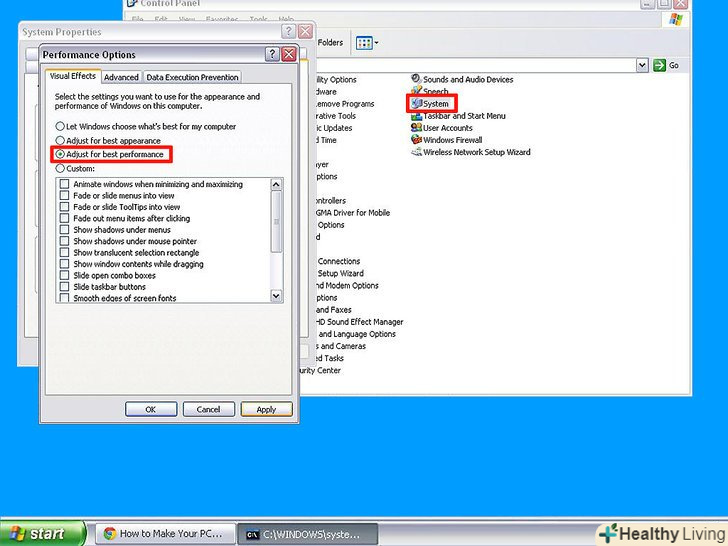Viewport: 728px width, 546px height.
Task: Click Cancel in Performance Options
Action: coord(208,409)
